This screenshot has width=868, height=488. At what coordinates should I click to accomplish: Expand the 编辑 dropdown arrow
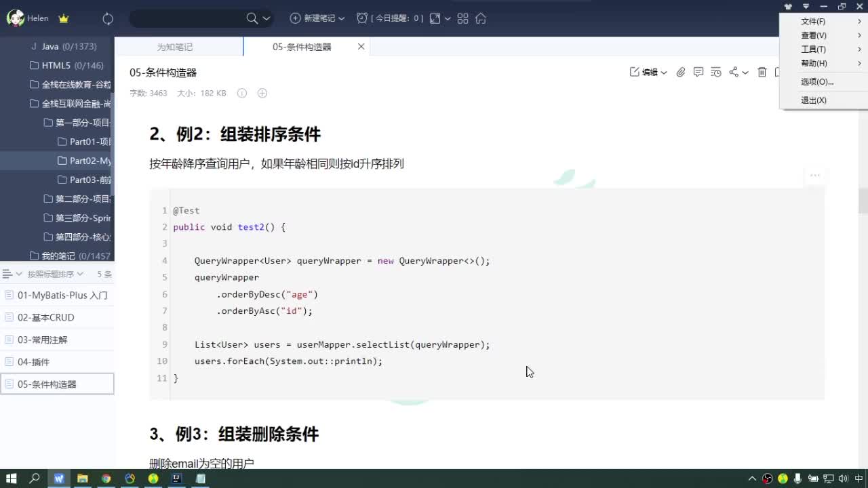coord(664,73)
